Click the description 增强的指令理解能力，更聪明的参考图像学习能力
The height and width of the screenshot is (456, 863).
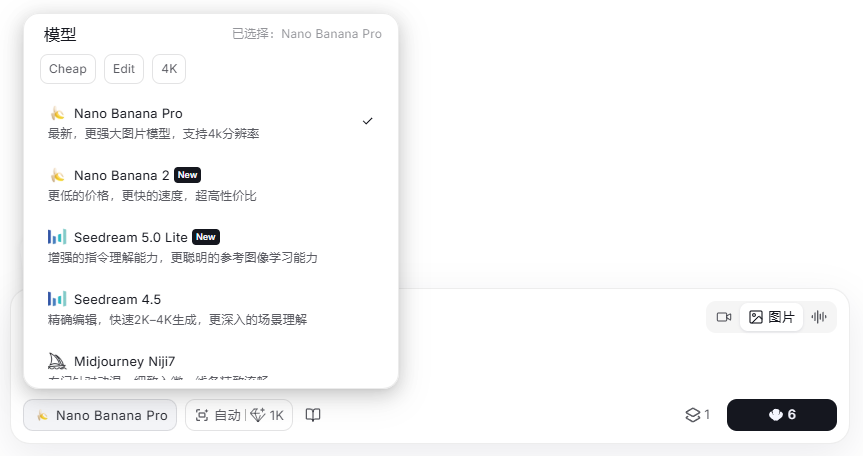pyautogui.click(x=183, y=257)
